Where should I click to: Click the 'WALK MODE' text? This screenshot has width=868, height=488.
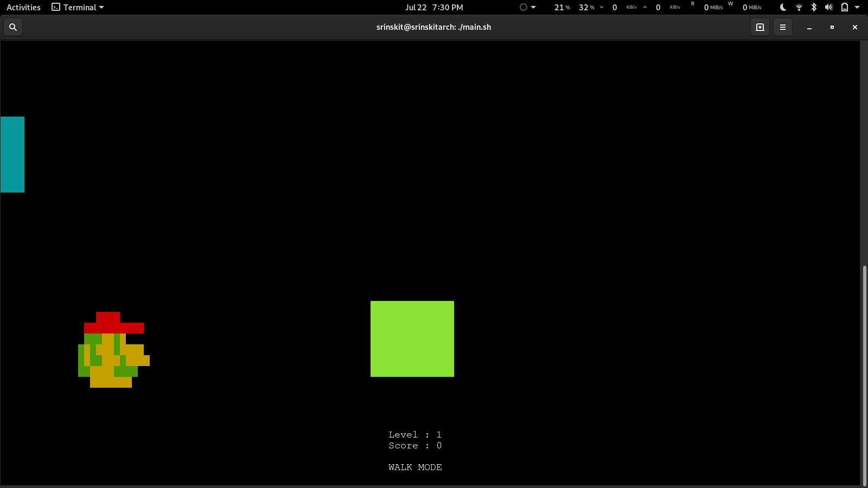point(415,467)
